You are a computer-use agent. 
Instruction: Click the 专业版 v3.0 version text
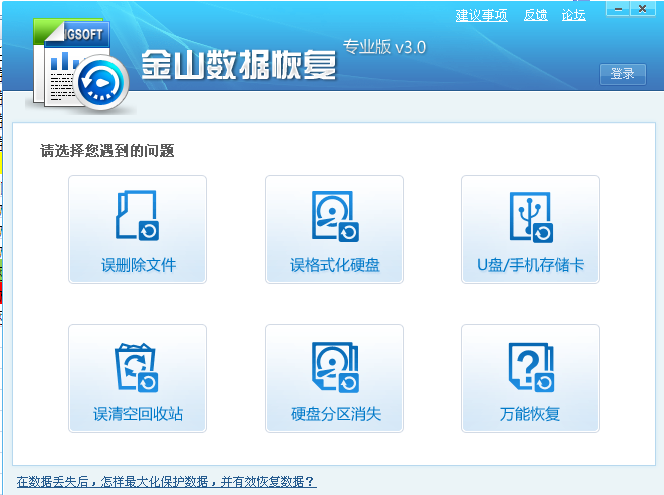[385, 47]
